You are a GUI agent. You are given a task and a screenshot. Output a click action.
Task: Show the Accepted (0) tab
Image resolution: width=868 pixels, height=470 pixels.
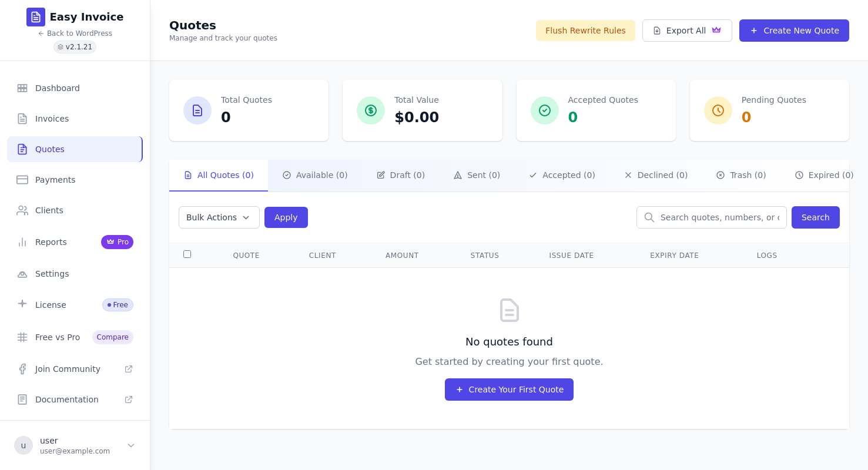tap(562, 175)
